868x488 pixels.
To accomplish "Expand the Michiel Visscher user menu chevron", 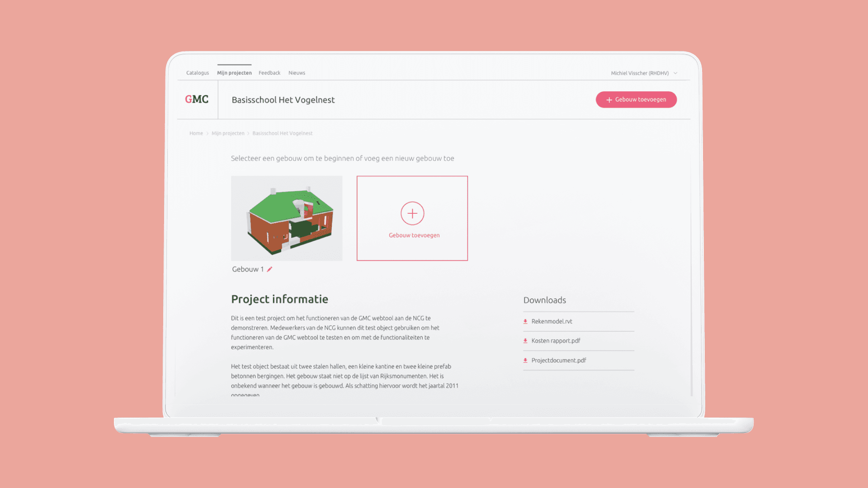I will [x=675, y=73].
